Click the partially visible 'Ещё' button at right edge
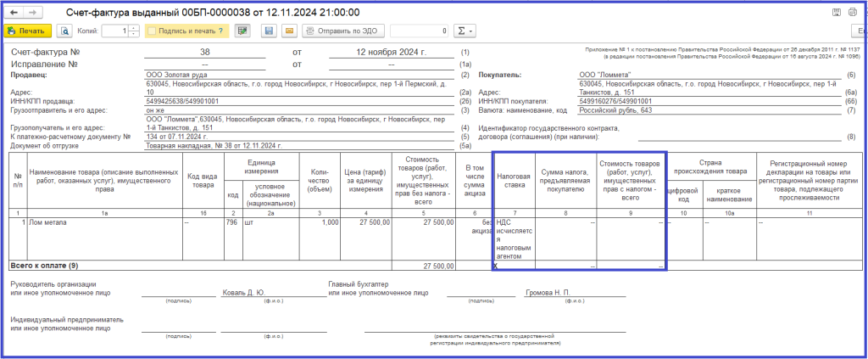Viewport: 868px width, 359px height. pos(860,31)
